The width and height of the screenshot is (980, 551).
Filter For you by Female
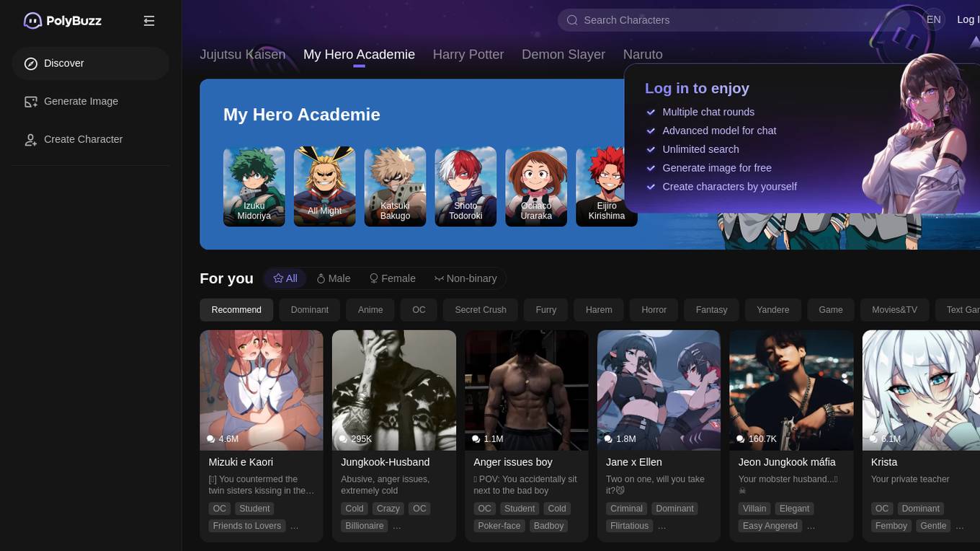(x=392, y=278)
